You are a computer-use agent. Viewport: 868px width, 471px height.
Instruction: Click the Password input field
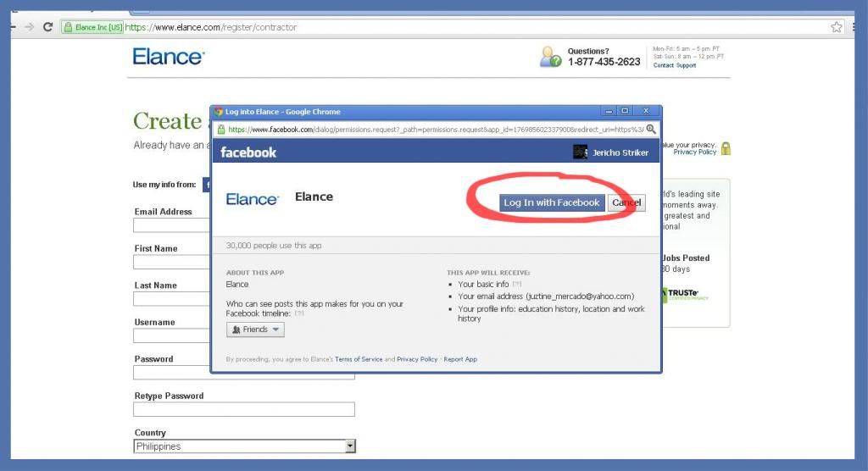[x=244, y=373]
